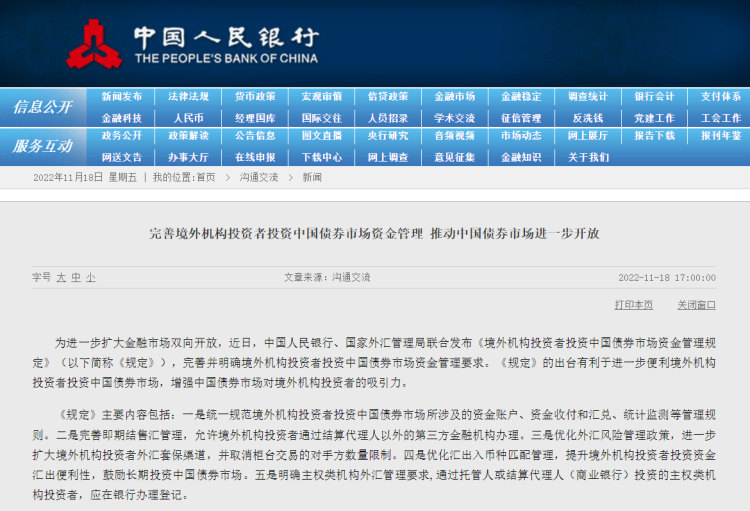This screenshot has height=511, width=750.
Task: Click 沟通交流 in the breadcrumb trail
Action: click(x=258, y=178)
